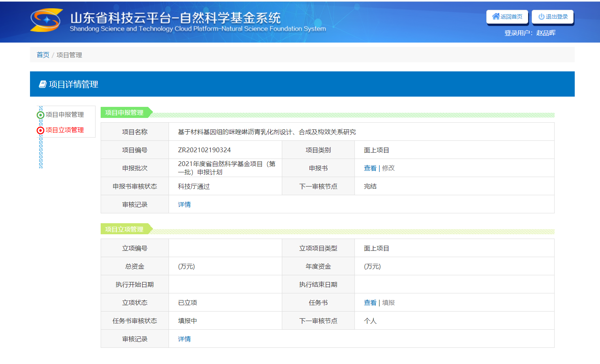Click the 返回首页 button

tap(507, 17)
